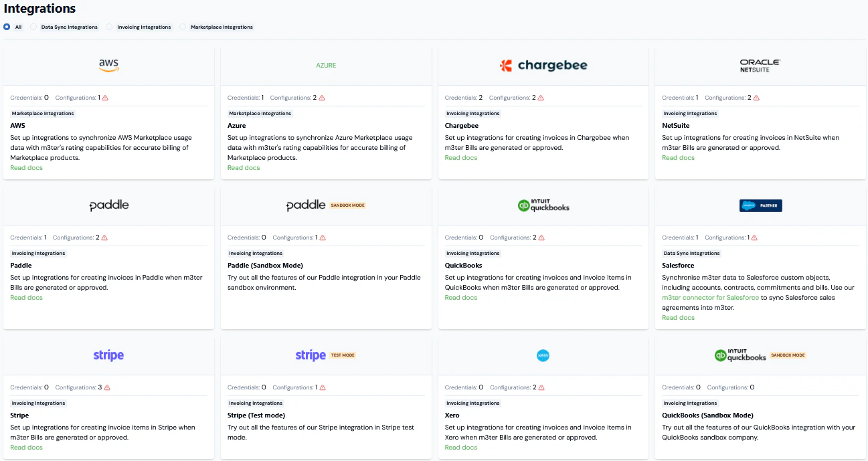Open the m3ter connector for Salesforce link
The height and width of the screenshot is (461, 868).
[x=711, y=298]
